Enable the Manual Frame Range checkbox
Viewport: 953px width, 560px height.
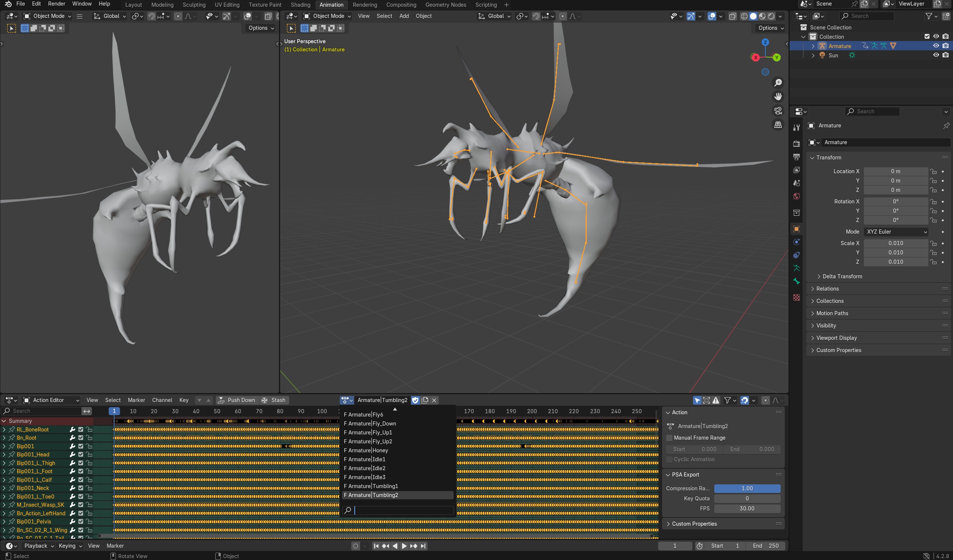670,437
